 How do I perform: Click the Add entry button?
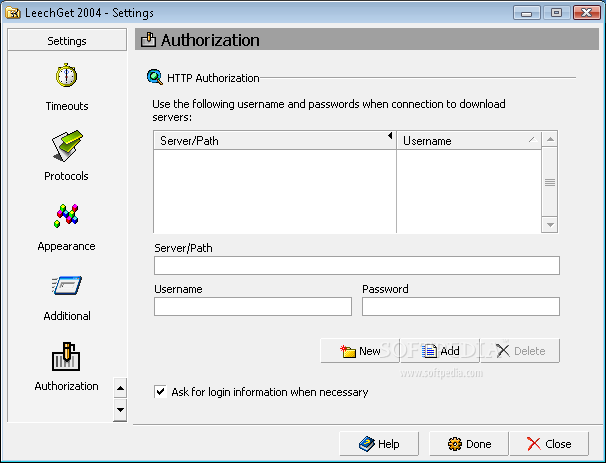pos(440,351)
